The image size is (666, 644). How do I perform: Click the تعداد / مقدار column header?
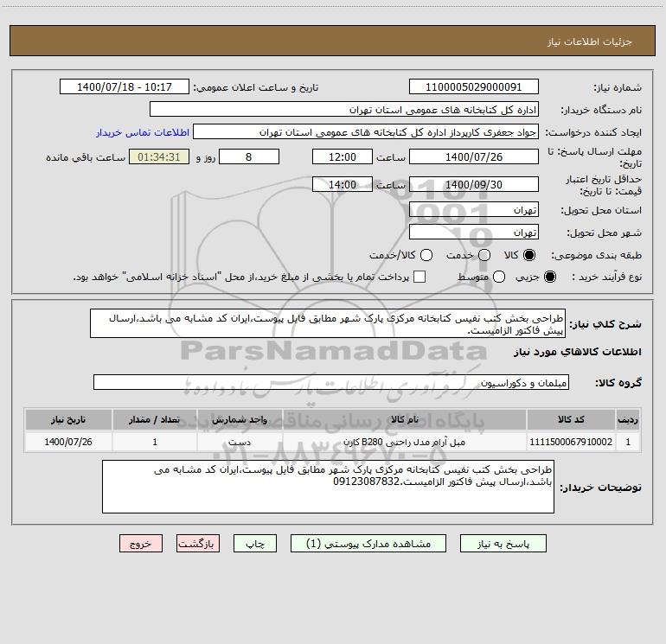pos(155,419)
